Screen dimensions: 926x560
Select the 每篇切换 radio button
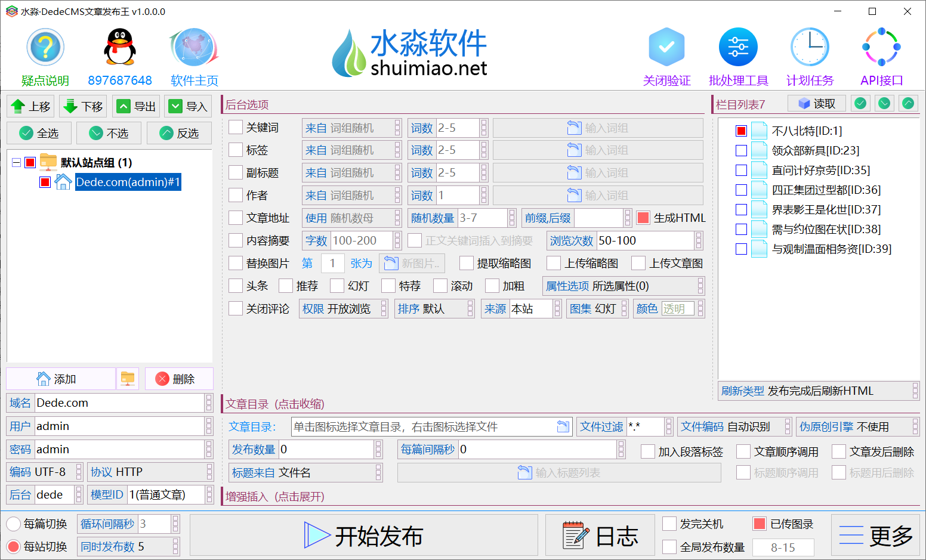point(14,524)
